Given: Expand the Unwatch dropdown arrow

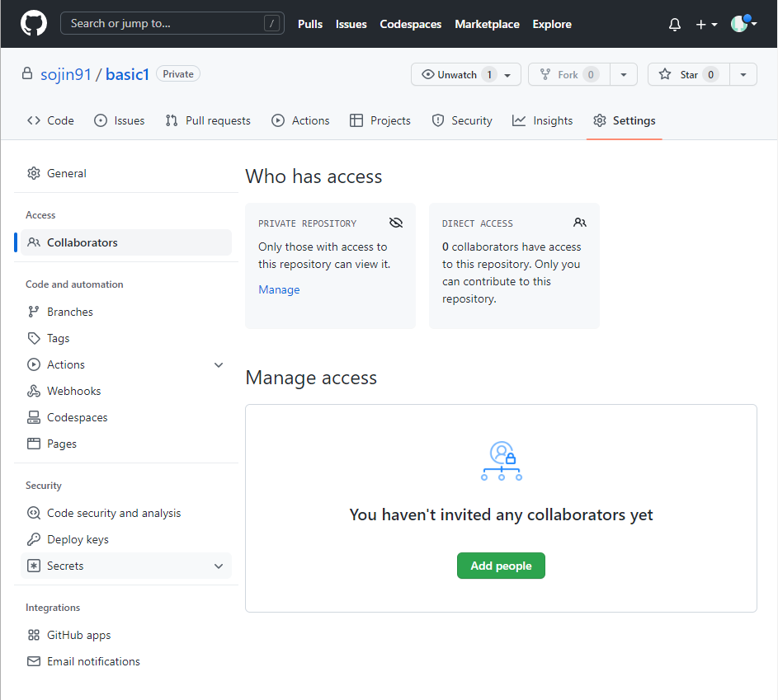Looking at the screenshot, I should click(x=507, y=75).
